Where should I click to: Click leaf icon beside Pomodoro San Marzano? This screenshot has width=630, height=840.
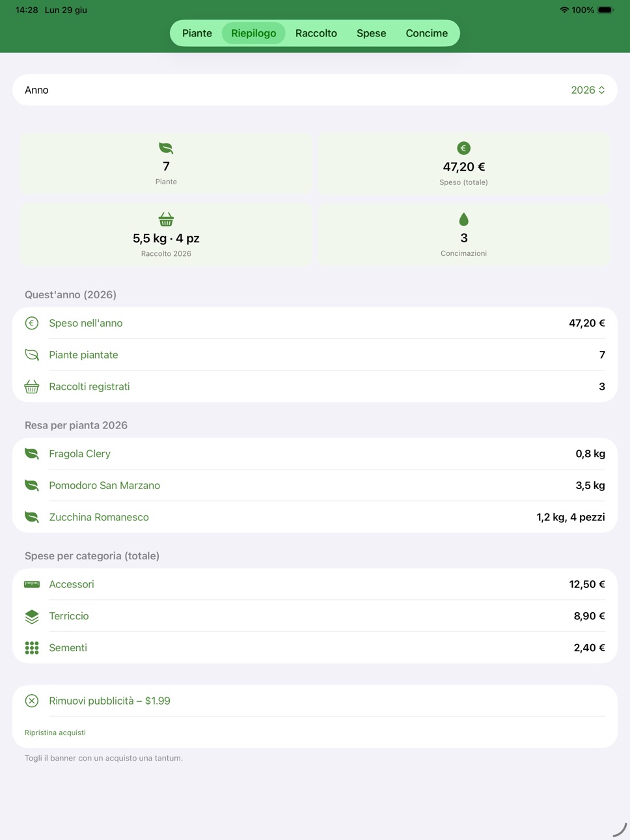pyautogui.click(x=32, y=486)
